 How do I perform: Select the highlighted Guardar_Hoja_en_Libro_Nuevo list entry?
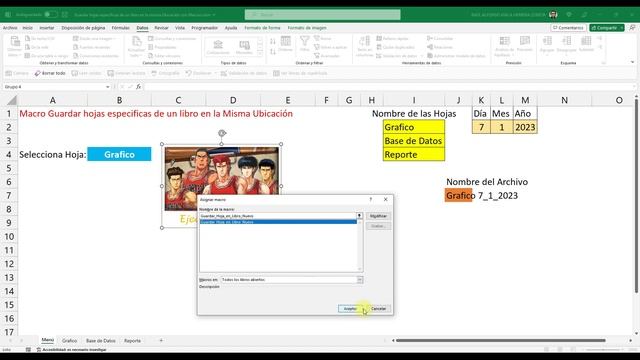coord(278,222)
